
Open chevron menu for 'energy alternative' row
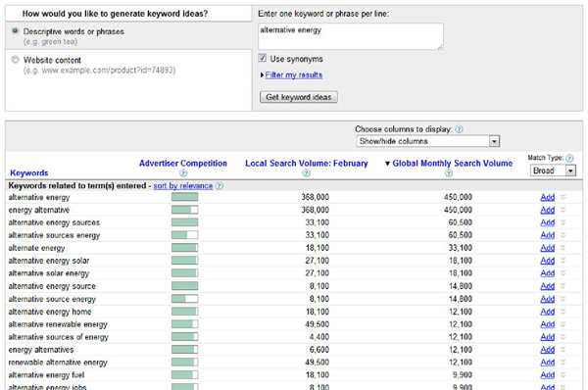563,210
